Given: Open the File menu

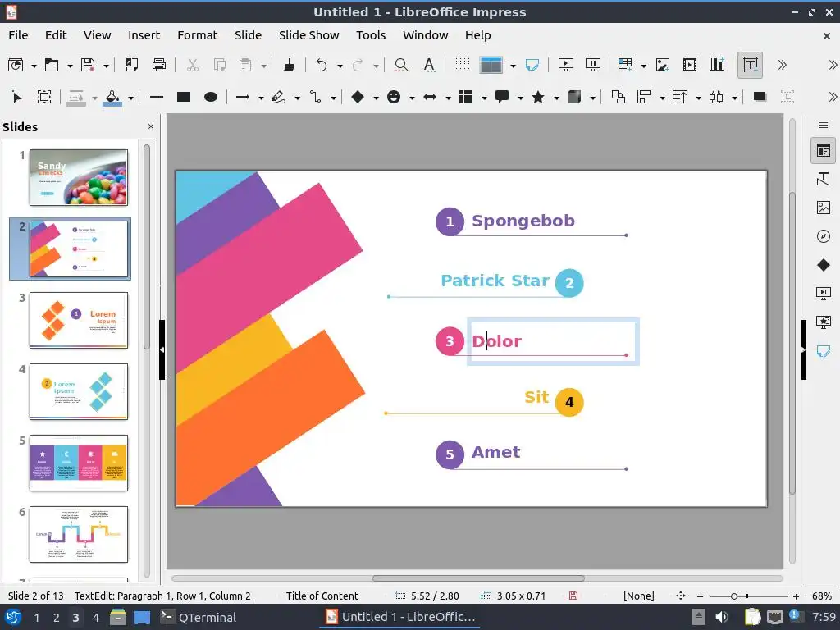Looking at the screenshot, I should tap(18, 35).
